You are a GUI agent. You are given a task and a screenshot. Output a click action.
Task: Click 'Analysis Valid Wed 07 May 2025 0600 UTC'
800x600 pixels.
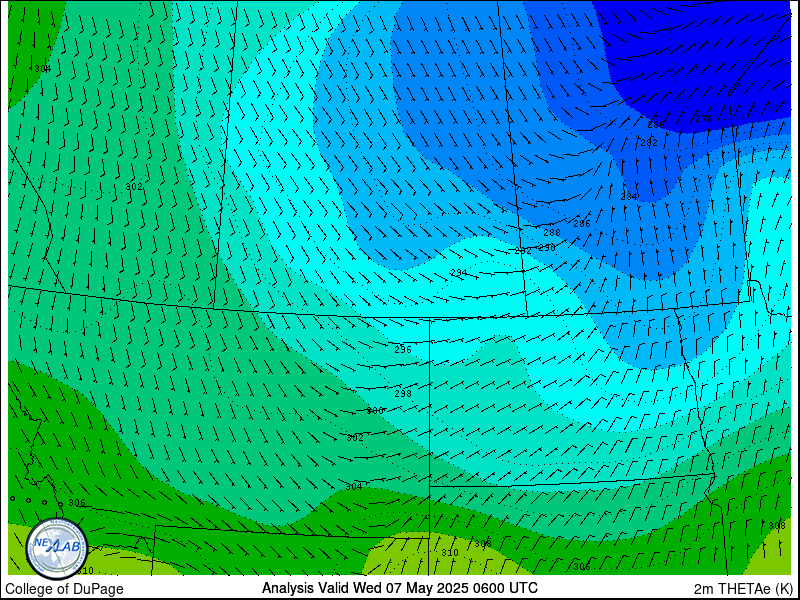tap(399, 588)
